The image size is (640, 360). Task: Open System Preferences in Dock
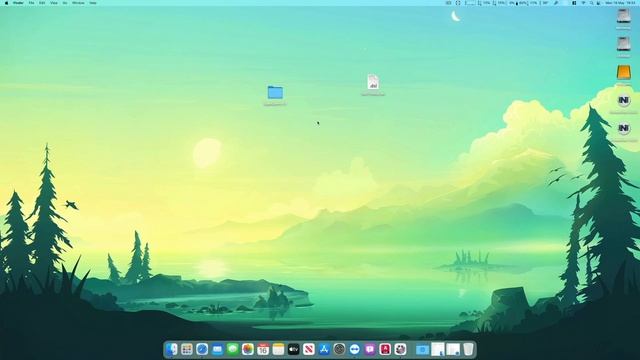(x=339, y=349)
